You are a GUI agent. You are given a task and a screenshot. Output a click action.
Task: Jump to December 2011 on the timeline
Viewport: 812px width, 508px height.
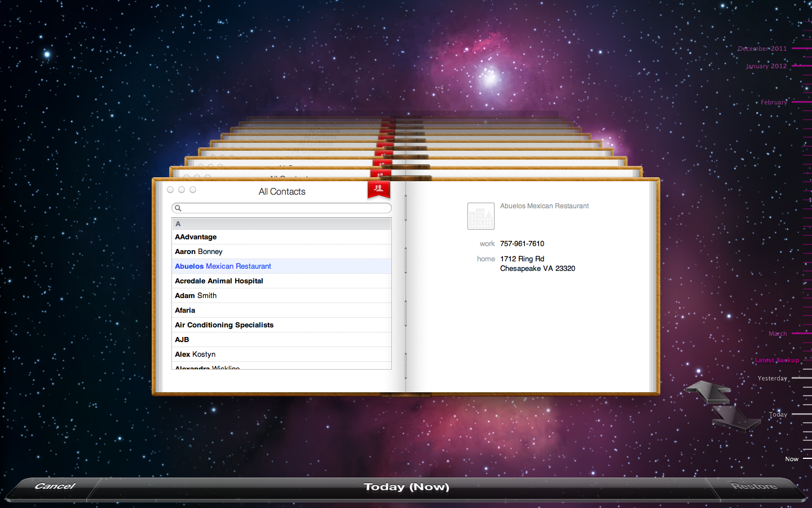pyautogui.click(x=762, y=49)
